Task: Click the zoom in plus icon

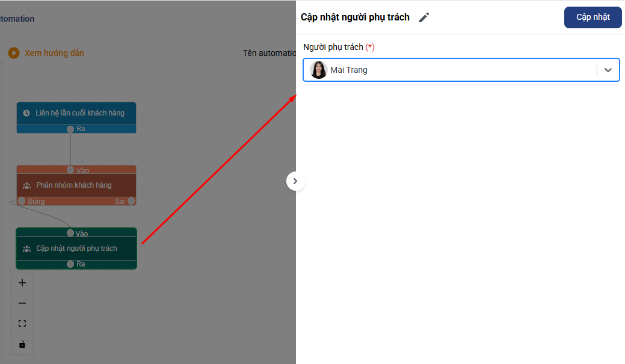Action: 22,283
